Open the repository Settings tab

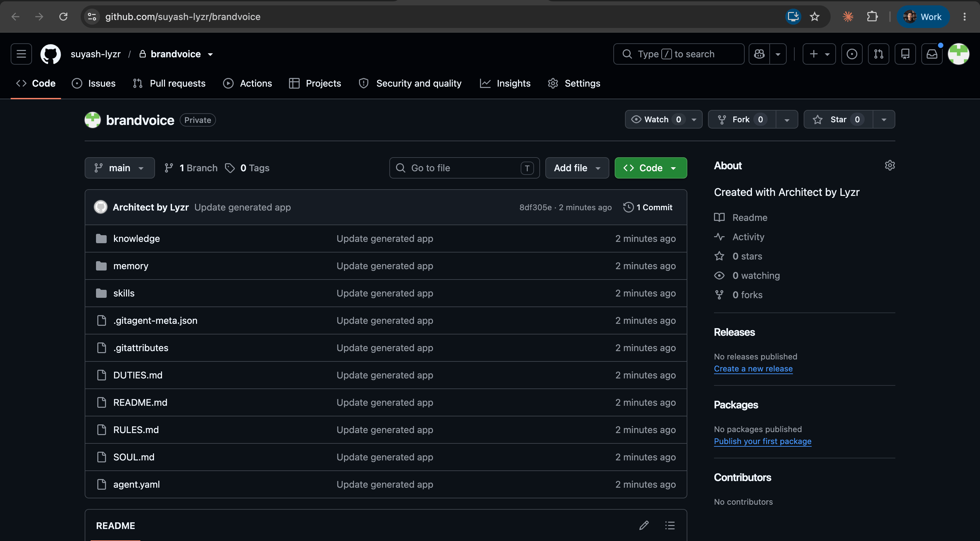574,83
